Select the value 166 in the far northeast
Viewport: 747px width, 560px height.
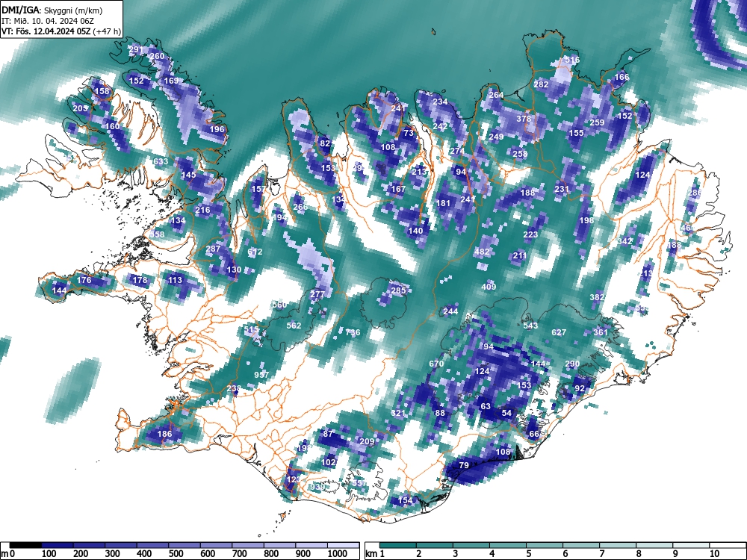pyautogui.click(x=622, y=77)
